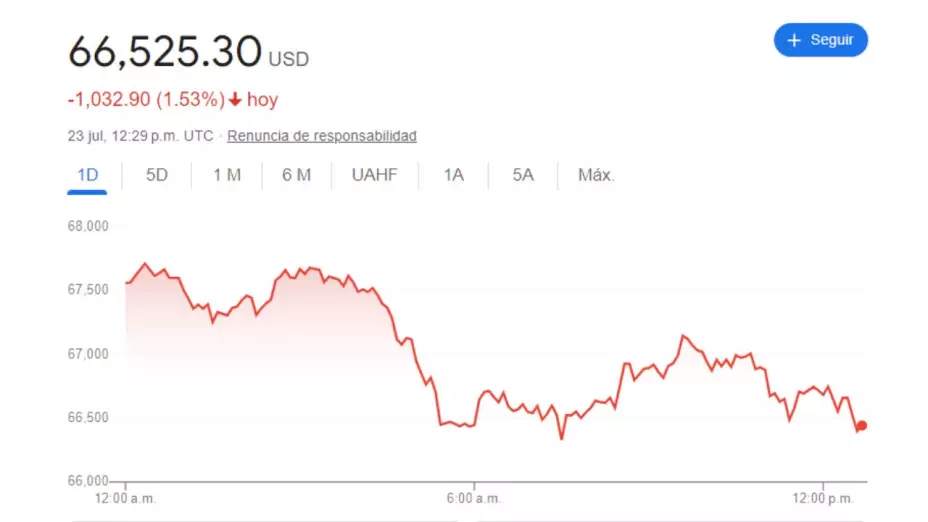Screen dimensions: 928x522
Task: Click the red endpoint dot on chart
Action: click(x=862, y=426)
